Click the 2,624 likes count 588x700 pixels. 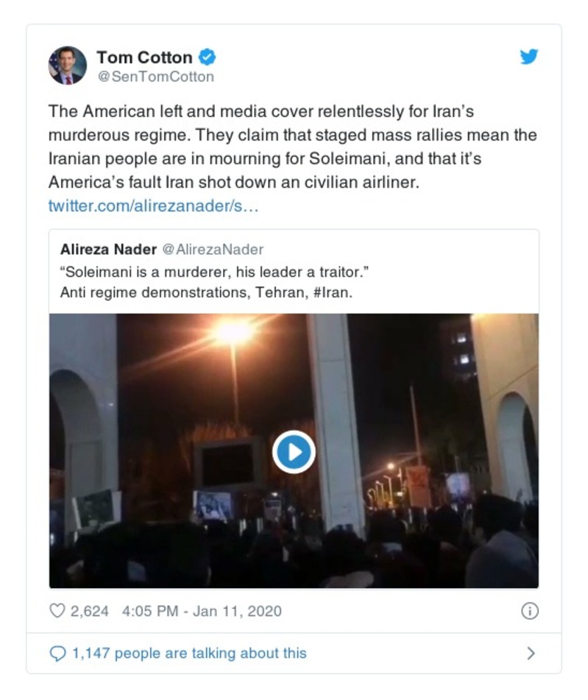(x=88, y=611)
